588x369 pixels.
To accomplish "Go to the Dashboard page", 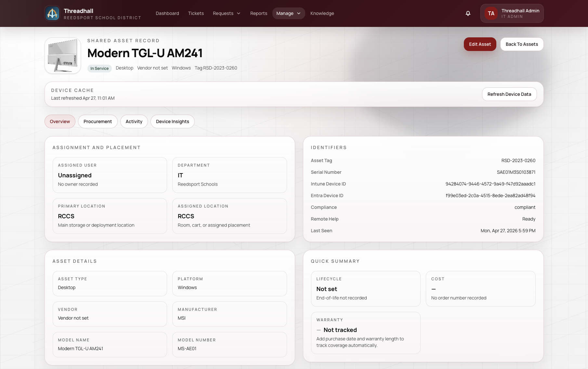I will (x=167, y=13).
